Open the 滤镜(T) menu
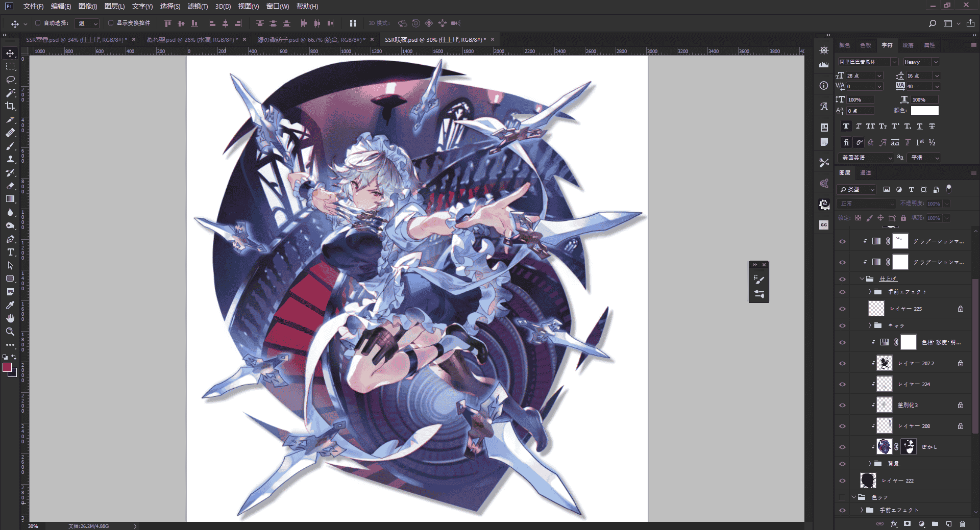 coord(198,7)
